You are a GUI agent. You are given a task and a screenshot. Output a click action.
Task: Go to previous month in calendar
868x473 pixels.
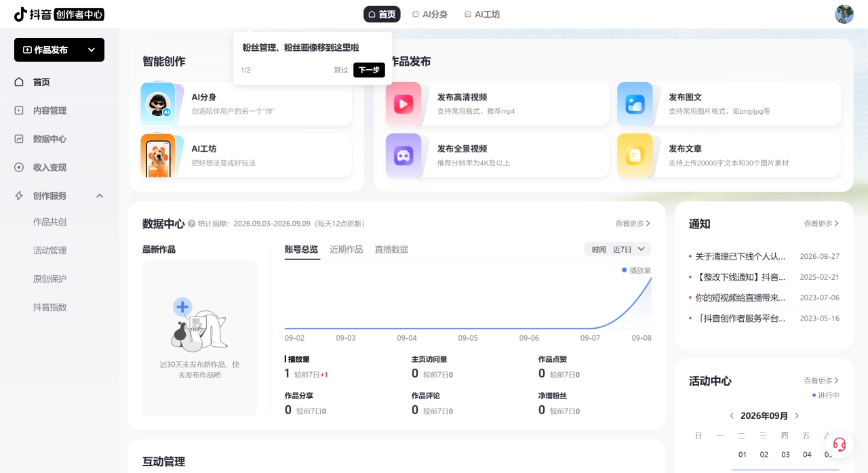point(732,415)
